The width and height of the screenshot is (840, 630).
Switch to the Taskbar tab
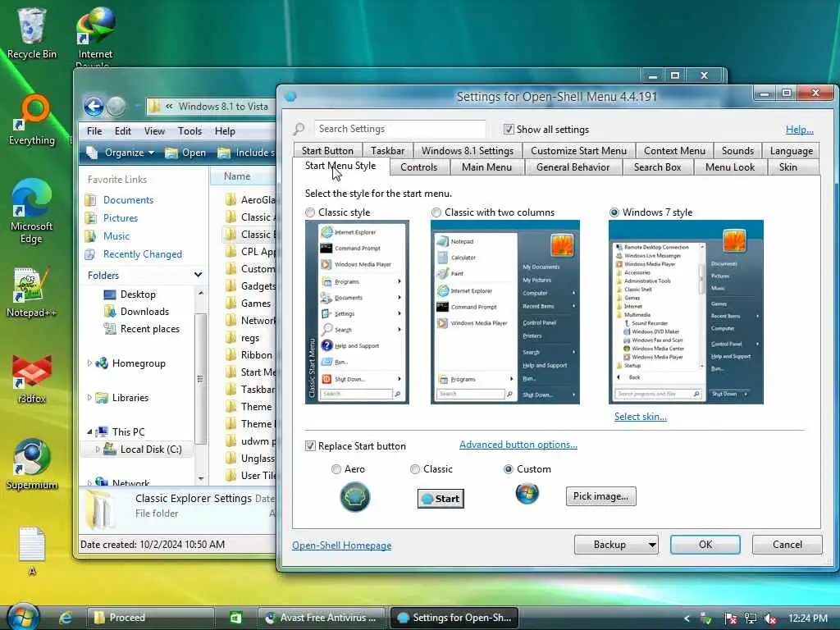387,151
